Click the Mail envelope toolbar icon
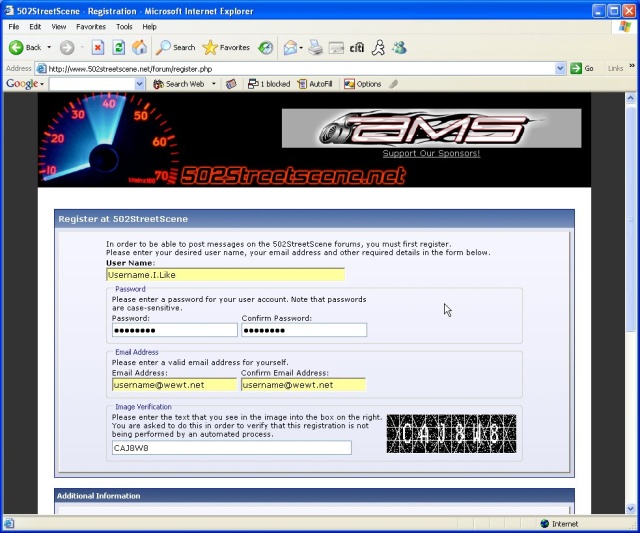Viewport: 640px width, 533px height. coord(290,48)
